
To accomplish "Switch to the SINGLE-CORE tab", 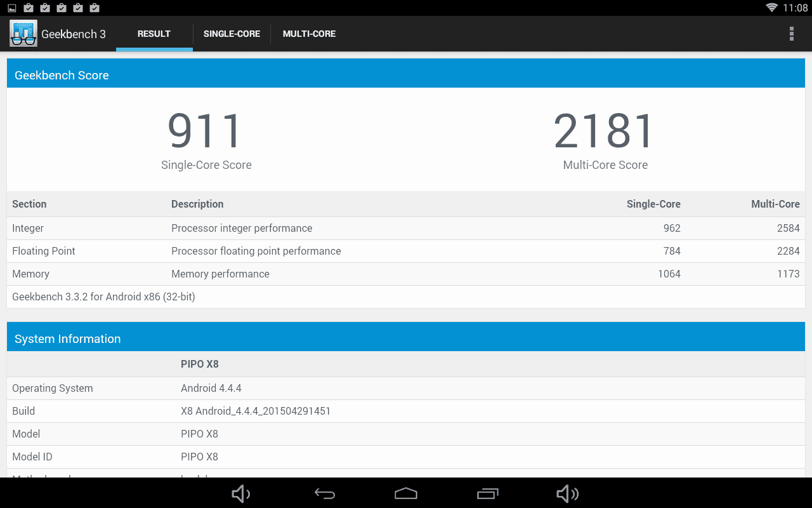I will (x=232, y=34).
